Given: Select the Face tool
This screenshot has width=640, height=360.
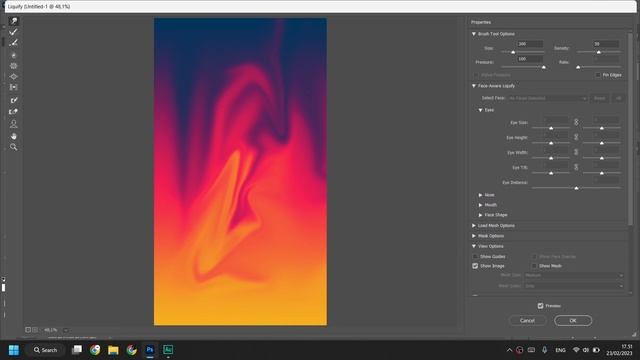Looking at the screenshot, I should [x=13, y=124].
